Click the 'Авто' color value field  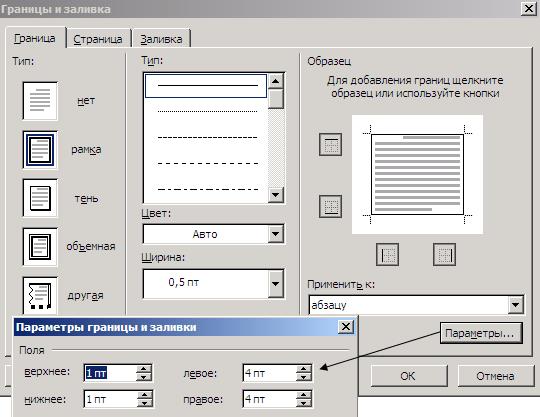pyautogui.click(x=205, y=234)
